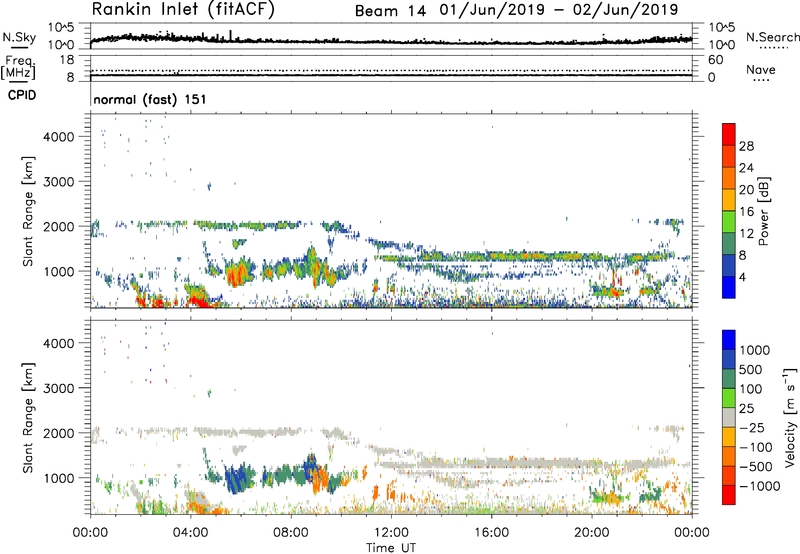The image size is (800, 554).
Task: Click the normal (fast) 151 text
Action: 150,99
